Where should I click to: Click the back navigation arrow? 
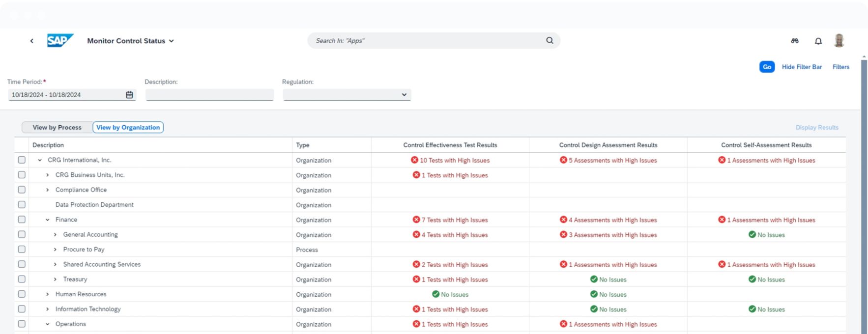point(31,41)
